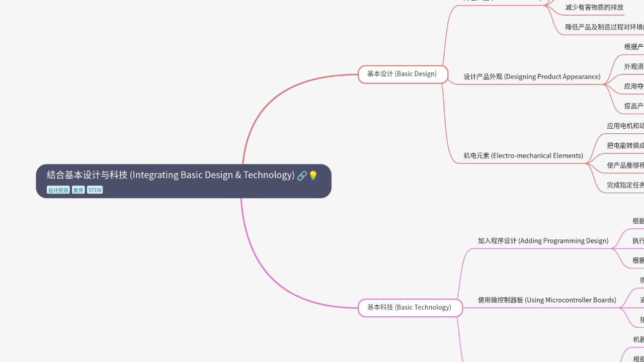Select the 把电能转换成 leaf node

point(625,146)
